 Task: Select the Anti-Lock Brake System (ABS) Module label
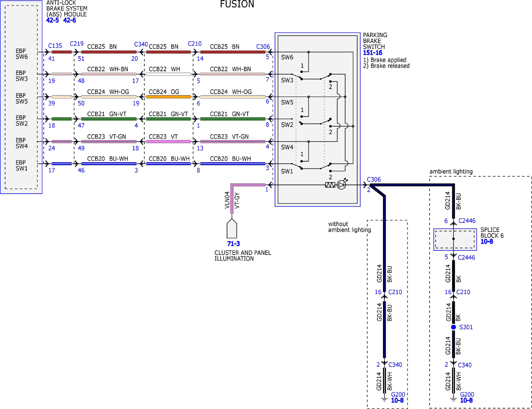67,9
